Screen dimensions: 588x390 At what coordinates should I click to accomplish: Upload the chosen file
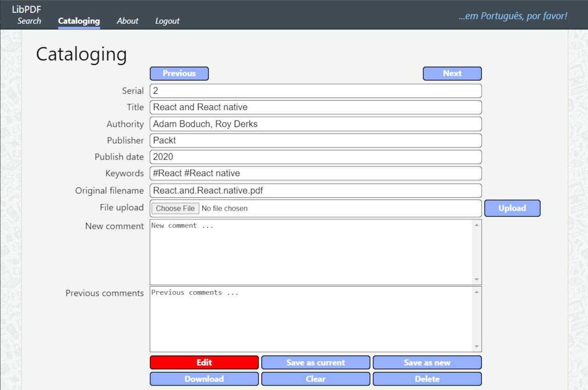point(512,208)
